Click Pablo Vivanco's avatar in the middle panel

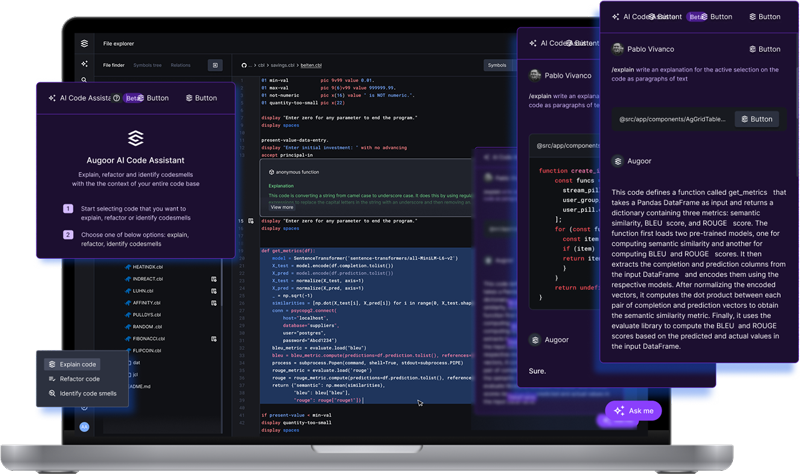coord(535,76)
